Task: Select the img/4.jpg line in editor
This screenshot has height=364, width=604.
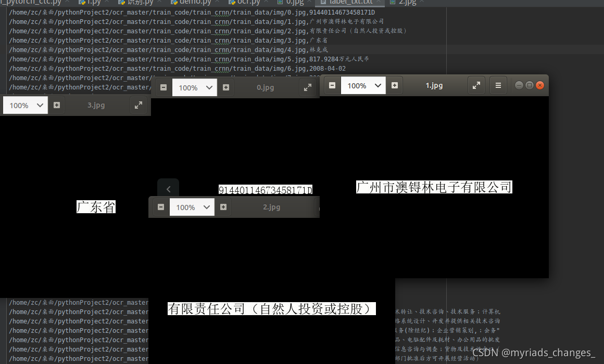Action: click(168, 49)
